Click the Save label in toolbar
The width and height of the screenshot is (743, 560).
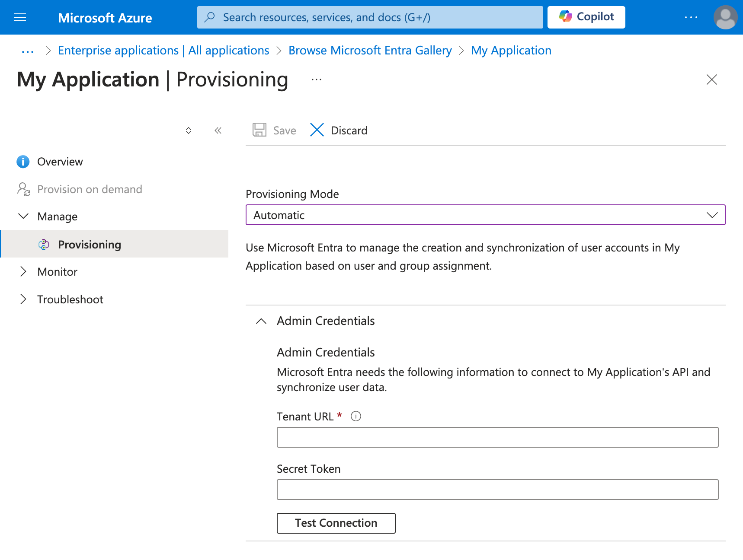click(285, 130)
